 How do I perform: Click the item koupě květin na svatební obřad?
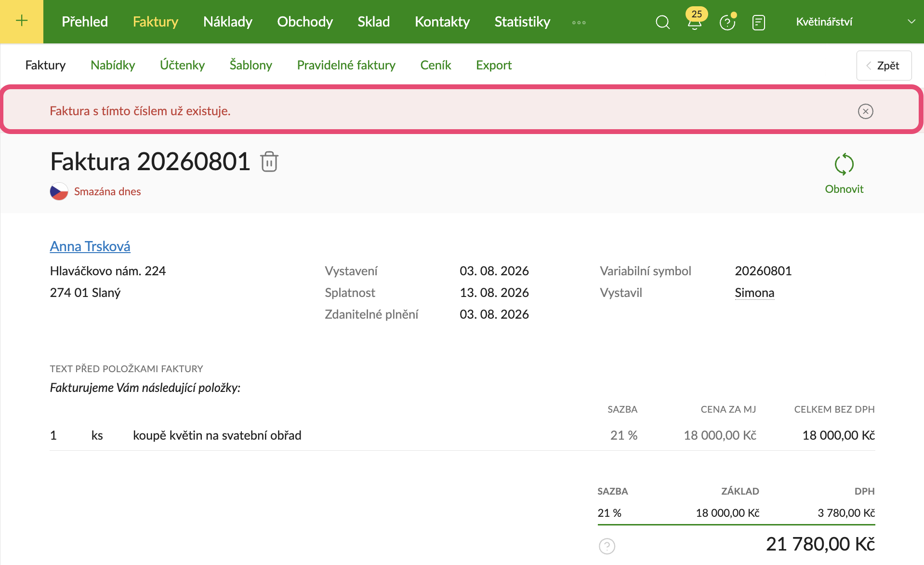(x=217, y=435)
